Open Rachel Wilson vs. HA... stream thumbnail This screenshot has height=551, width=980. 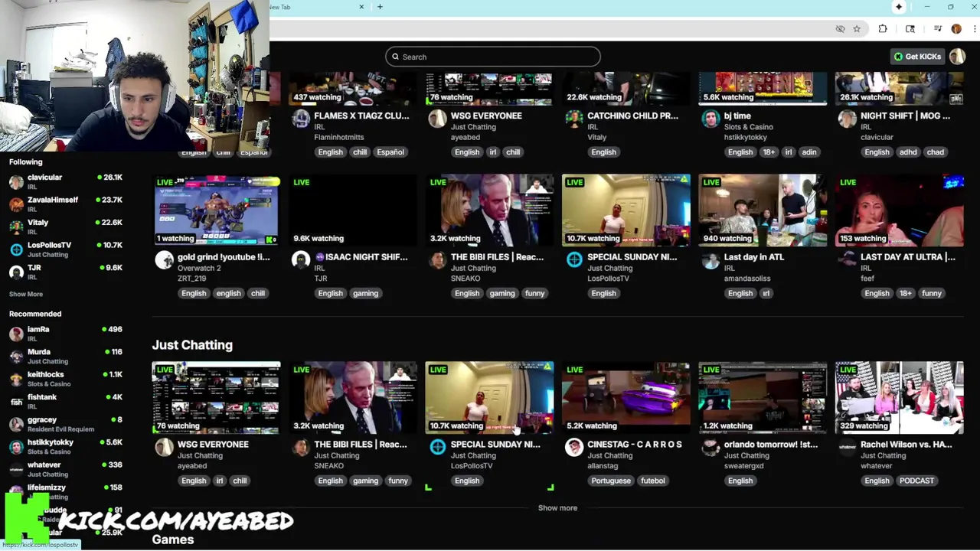tap(900, 398)
